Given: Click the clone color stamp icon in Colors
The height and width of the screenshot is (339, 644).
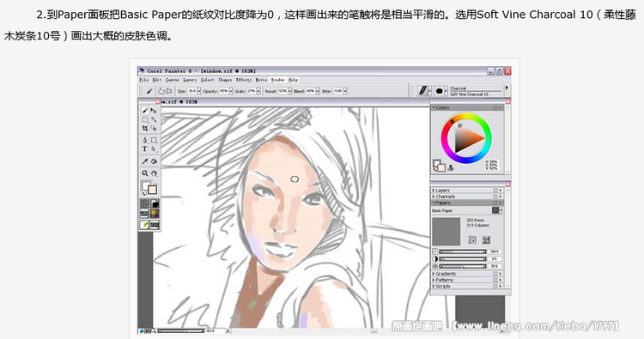Looking at the screenshot, I should point(451,167).
